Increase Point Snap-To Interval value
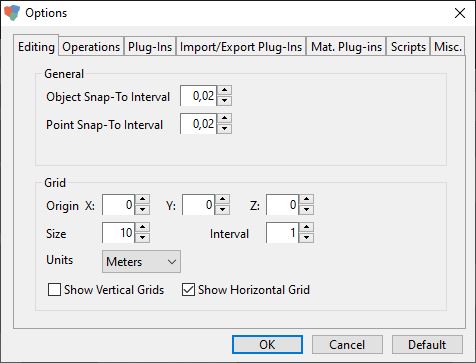Image resolution: width=476 pixels, height=363 pixels. [225, 118]
